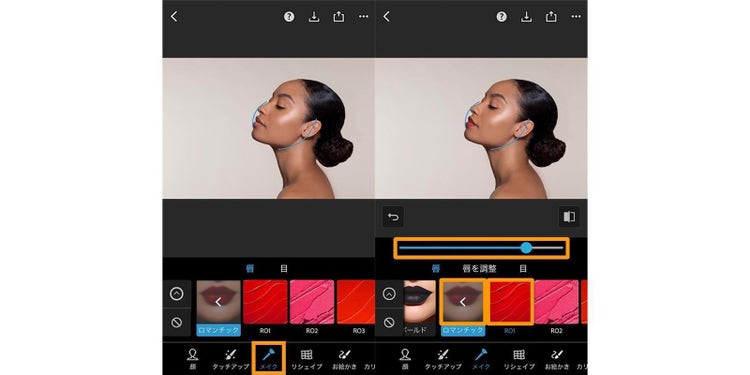The image size is (750, 375).
Task: Go back in the right phone screen
Action: coord(386,17)
